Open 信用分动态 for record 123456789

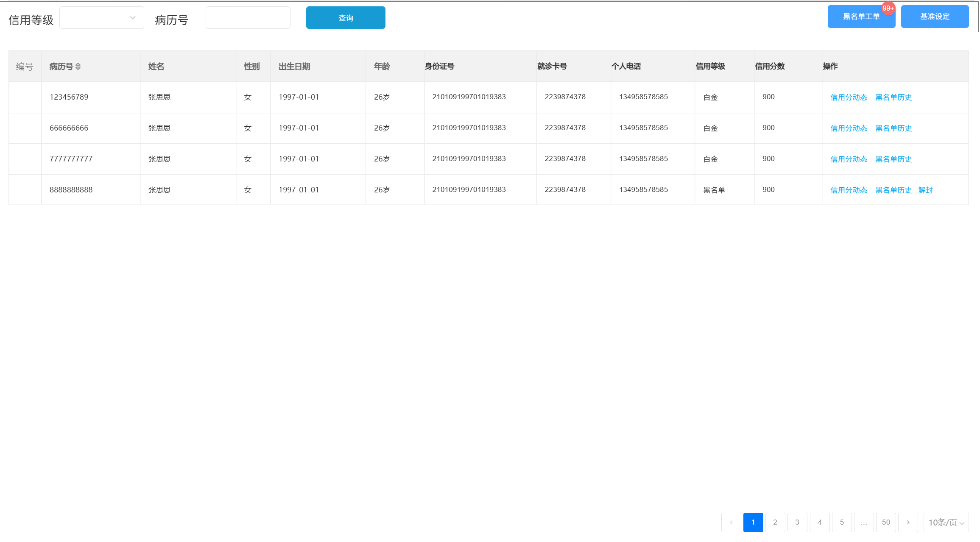tap(849, 97)
